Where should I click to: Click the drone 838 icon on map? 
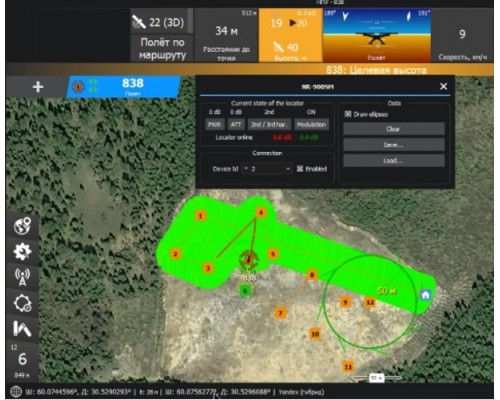[x=249, y=260]
